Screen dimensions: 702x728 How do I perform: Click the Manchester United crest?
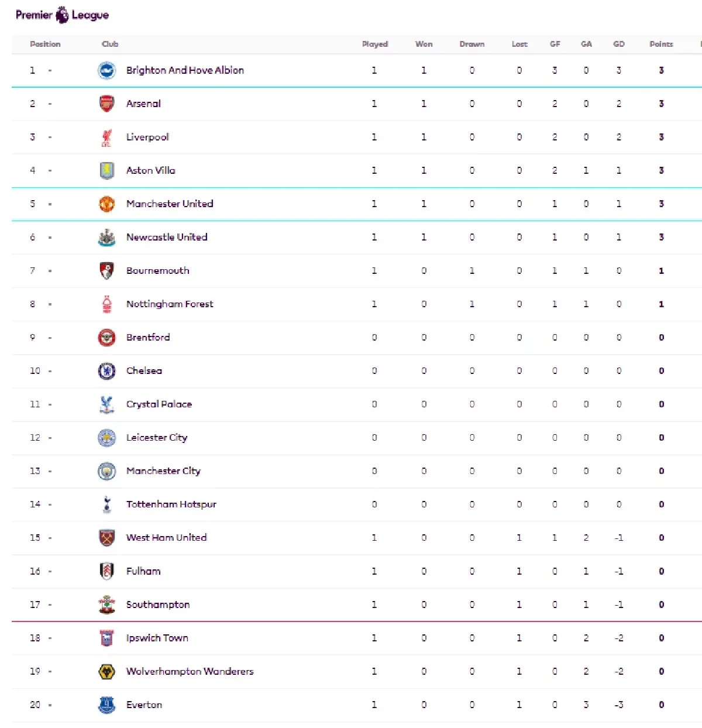tap(106, 204)
